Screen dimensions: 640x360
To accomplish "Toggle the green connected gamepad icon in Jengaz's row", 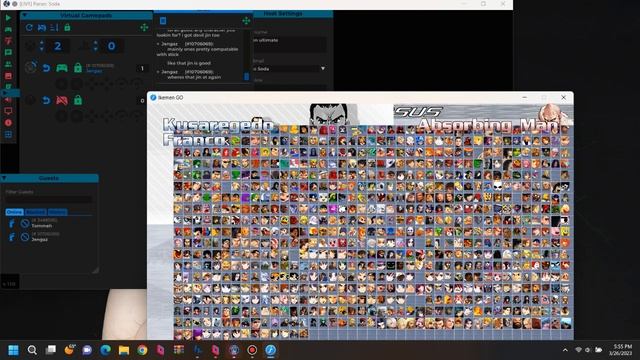I will [x=62, y=68].
